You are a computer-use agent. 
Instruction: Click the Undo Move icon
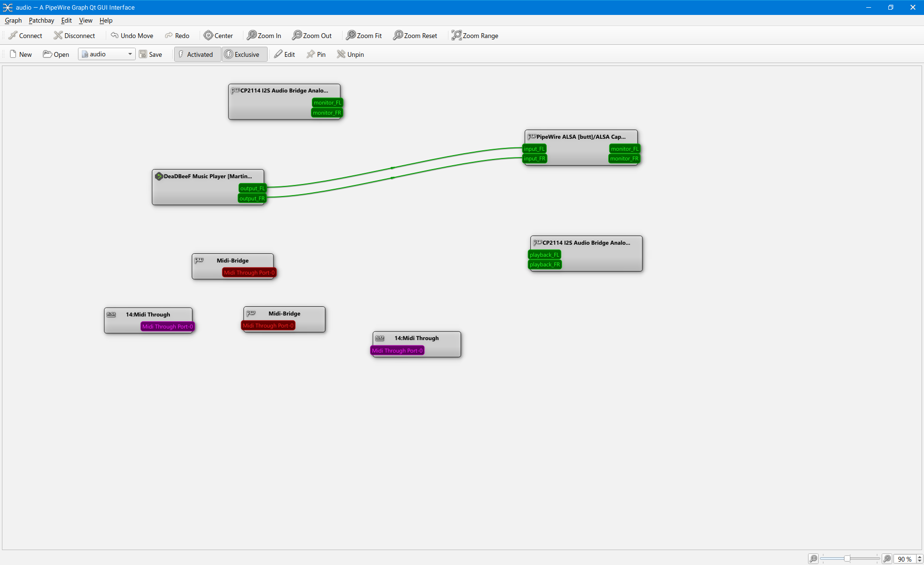[x=115, y=36]
